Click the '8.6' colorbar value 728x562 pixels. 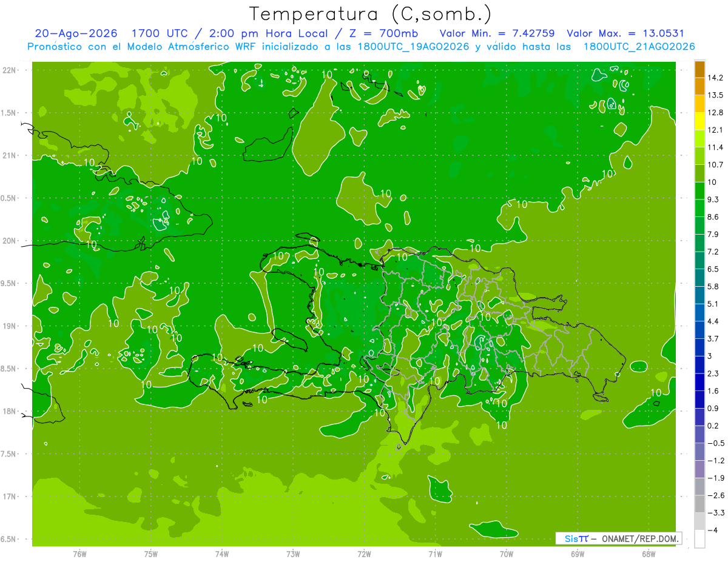[x=713, y=217]
